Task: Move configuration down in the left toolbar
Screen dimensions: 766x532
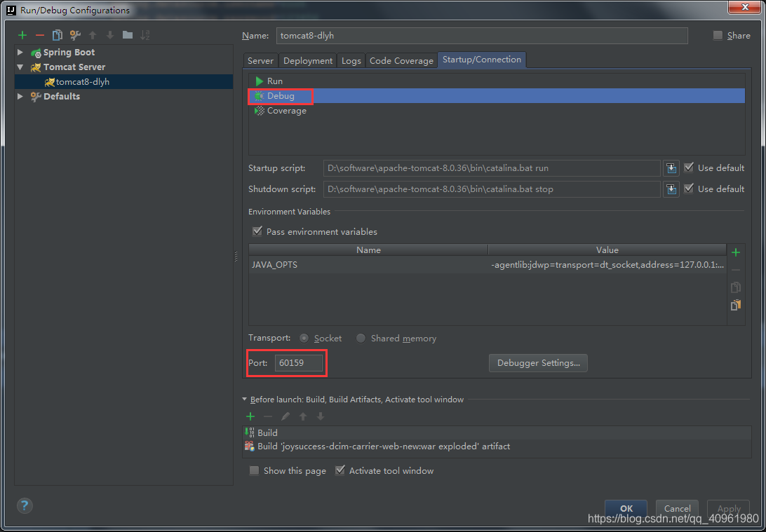Action: click(x=110, y=35)
